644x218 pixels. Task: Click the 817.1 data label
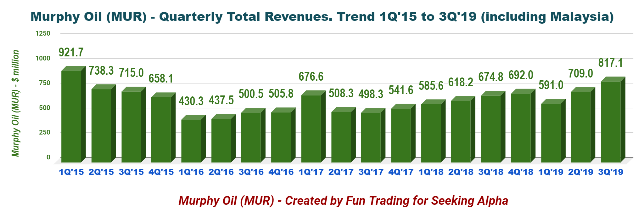[610, 63]
